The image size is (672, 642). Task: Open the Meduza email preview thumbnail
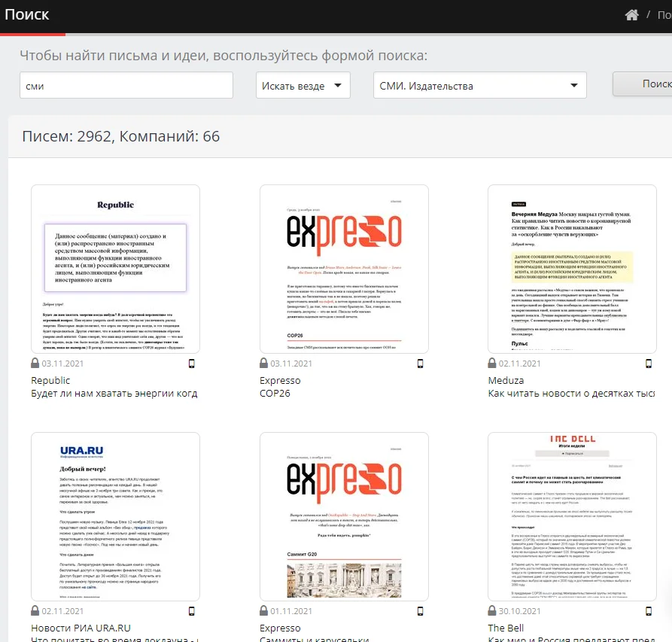tap(572, 269)
